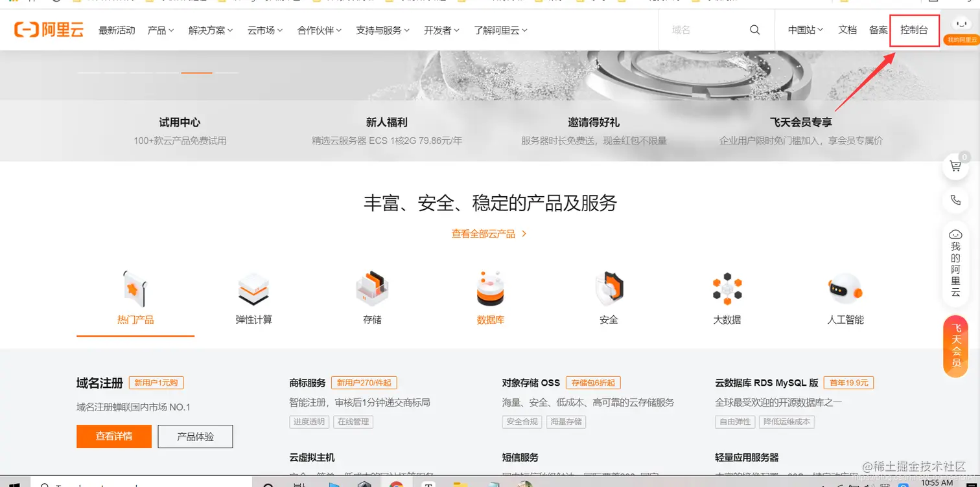
Task: Expand the 产品 dropdown menu
Action: (160, 30)
